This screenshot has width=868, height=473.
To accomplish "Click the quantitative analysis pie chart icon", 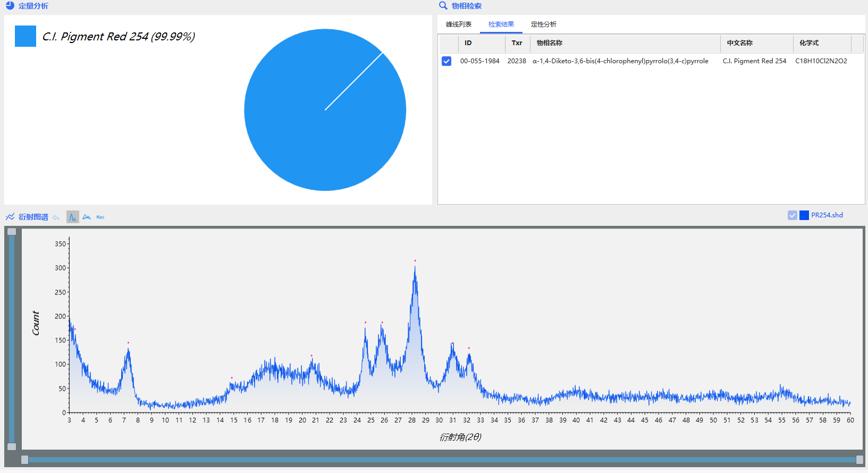I will pyautogui.click(x=10, y=6).
